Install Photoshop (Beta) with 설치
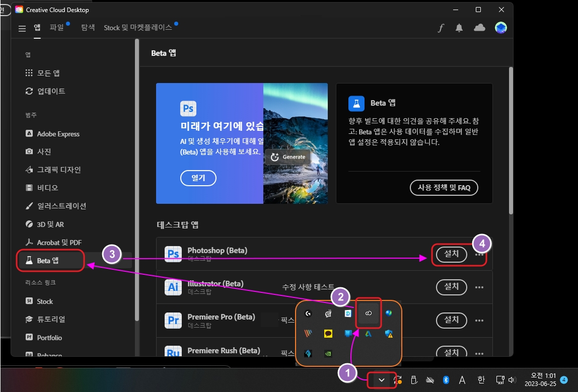Screen dimensions: 578x392 tap(451, 254)
